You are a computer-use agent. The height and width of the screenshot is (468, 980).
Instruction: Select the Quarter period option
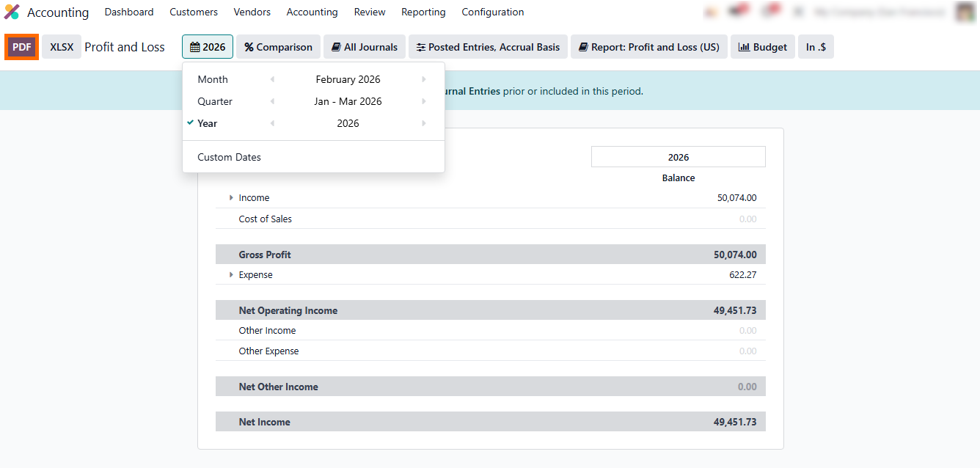click(x=215, y=101)
